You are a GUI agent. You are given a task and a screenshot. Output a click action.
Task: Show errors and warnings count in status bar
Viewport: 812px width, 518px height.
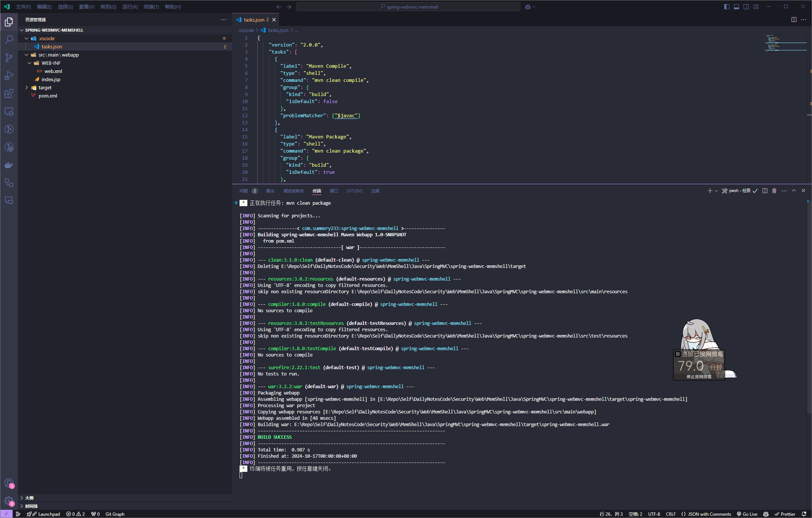(x=76, y=514)
